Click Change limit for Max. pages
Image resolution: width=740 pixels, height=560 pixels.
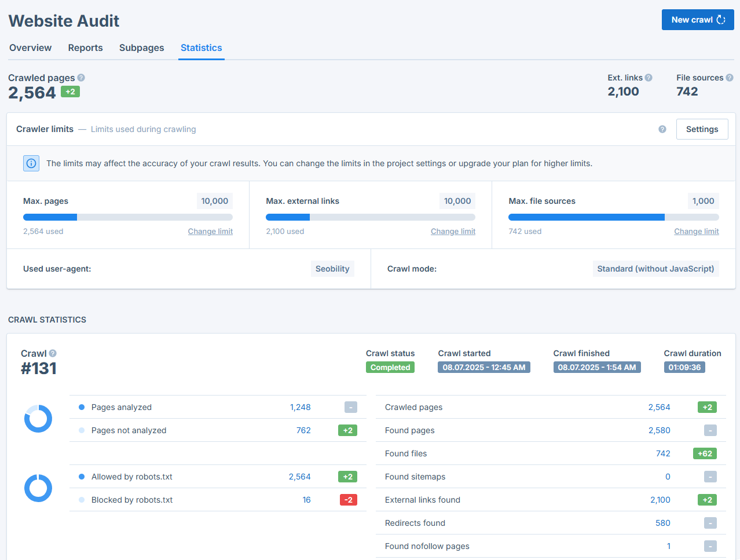click(x=210, y=231)
